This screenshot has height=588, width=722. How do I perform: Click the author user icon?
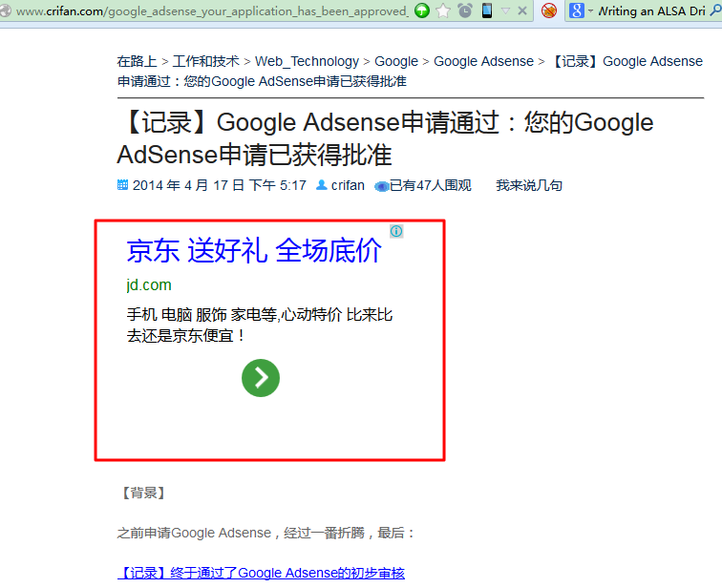click(x=322, y=185)
